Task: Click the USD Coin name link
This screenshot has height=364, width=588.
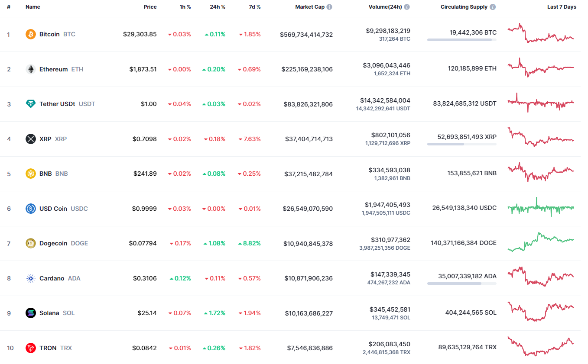Action: (53, 208)
